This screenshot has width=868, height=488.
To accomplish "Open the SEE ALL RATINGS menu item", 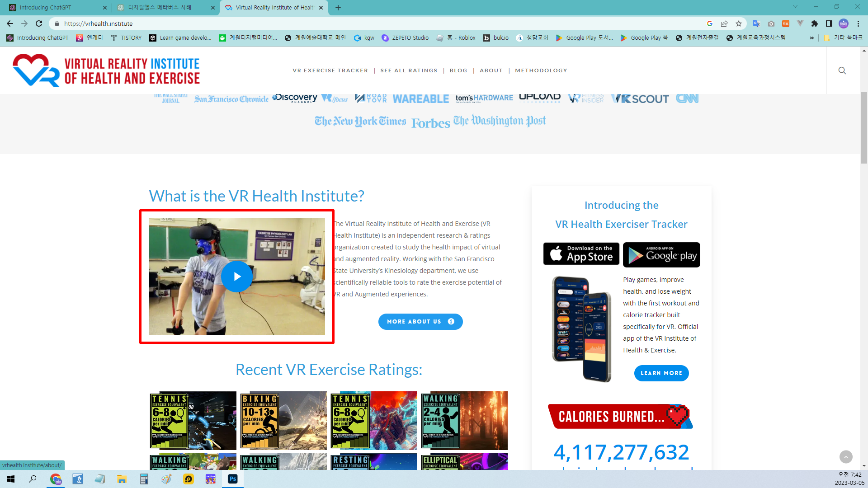I will click(x=409, y=70).
